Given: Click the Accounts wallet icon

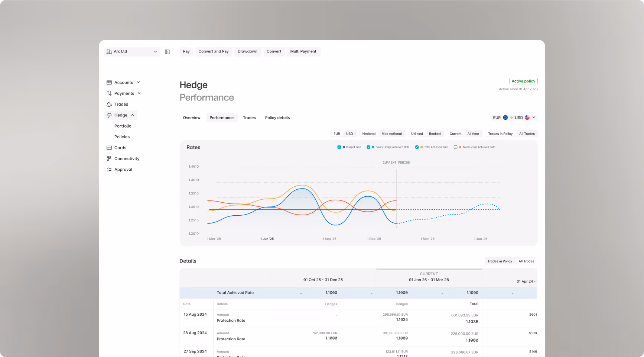Looking at the screenshot, I should (x=109, y=83).
